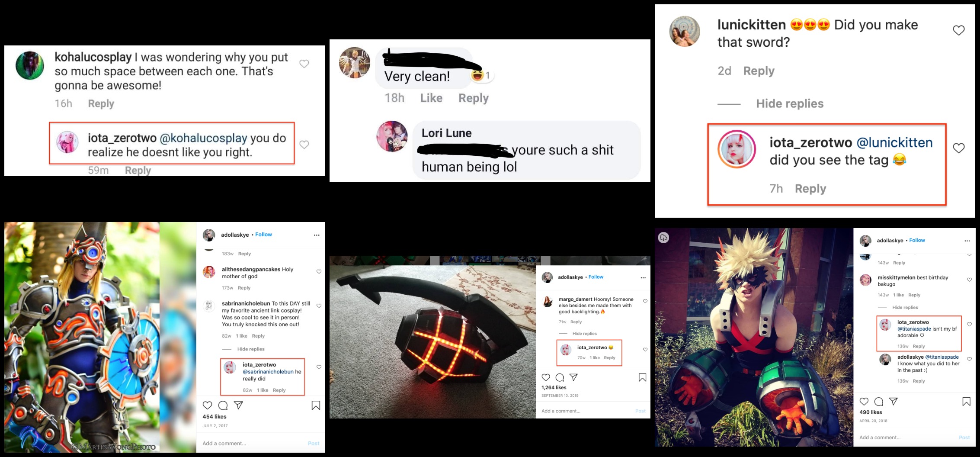Heart the post with 1,264 likes

click(546, 377)
